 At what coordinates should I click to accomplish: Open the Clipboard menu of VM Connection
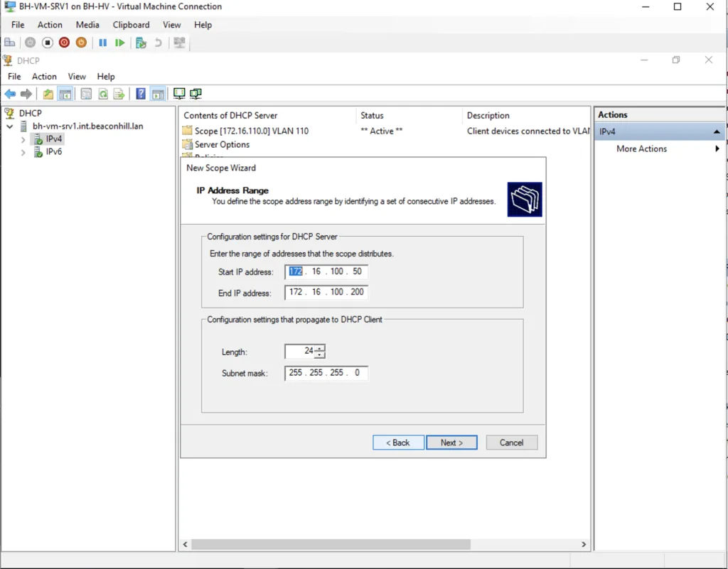pos(131,25)
